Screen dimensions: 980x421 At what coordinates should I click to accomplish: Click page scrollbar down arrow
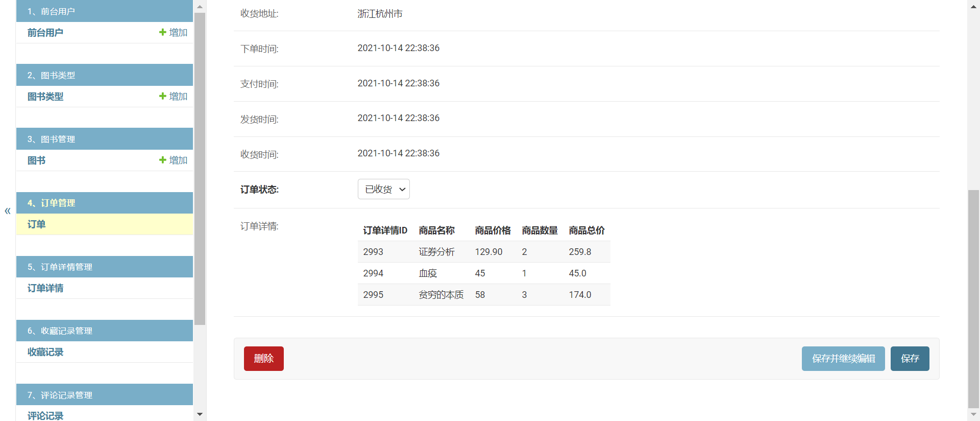tap(973, 414)
